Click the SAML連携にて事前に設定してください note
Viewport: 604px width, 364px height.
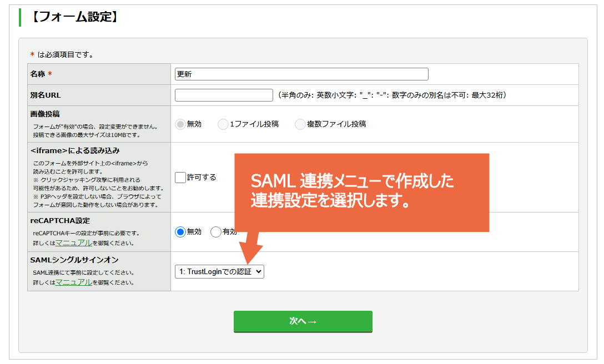tap(84, 272)
